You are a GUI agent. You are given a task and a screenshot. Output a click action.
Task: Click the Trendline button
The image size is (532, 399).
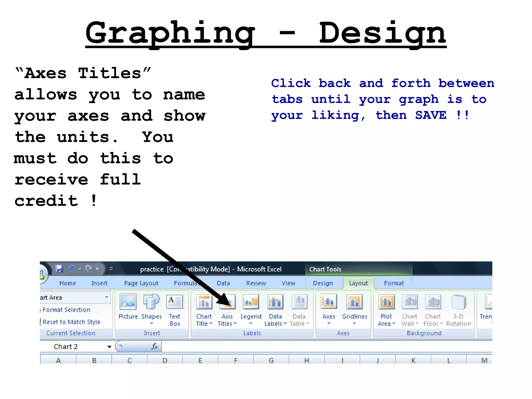486,309
